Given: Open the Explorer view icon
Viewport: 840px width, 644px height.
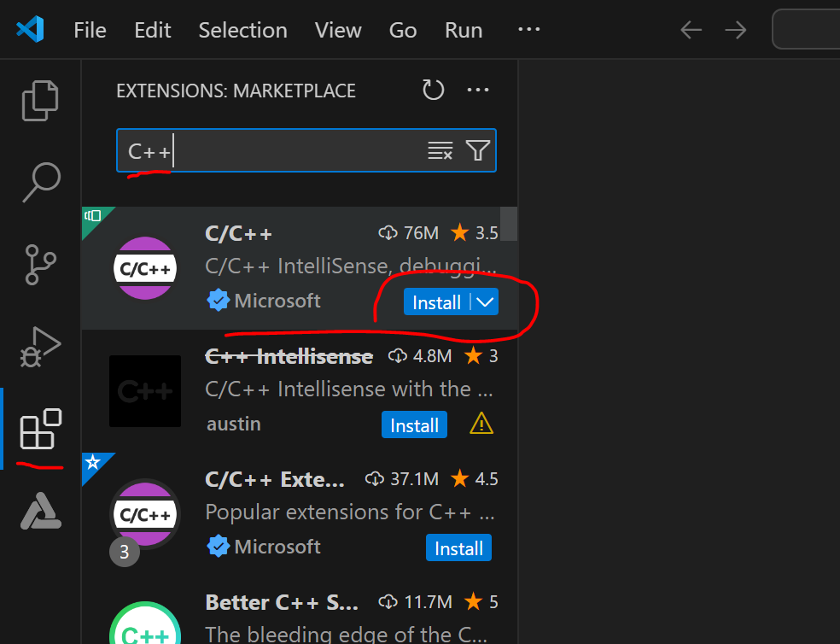Looking at the screenshot, I should click(x=39, y=100).
